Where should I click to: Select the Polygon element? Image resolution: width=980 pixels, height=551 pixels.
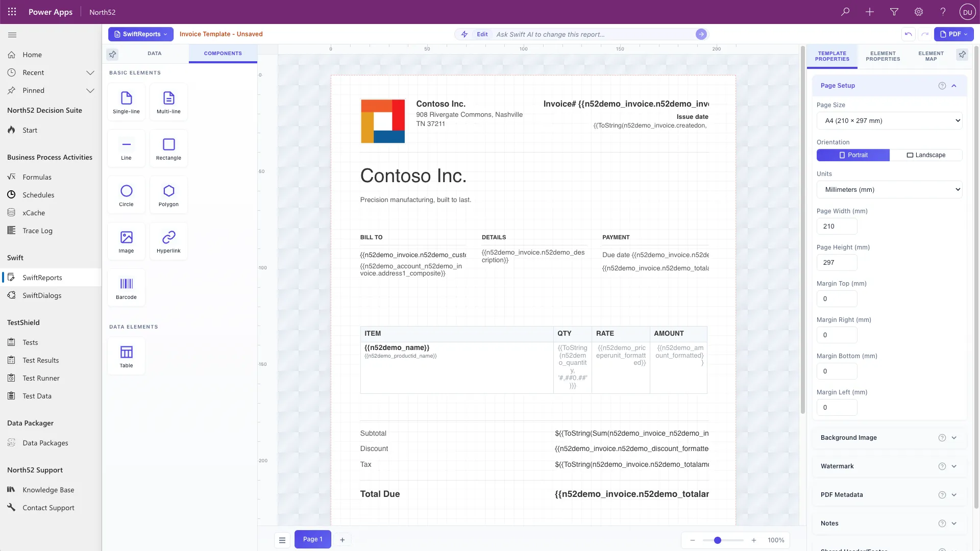168,195
